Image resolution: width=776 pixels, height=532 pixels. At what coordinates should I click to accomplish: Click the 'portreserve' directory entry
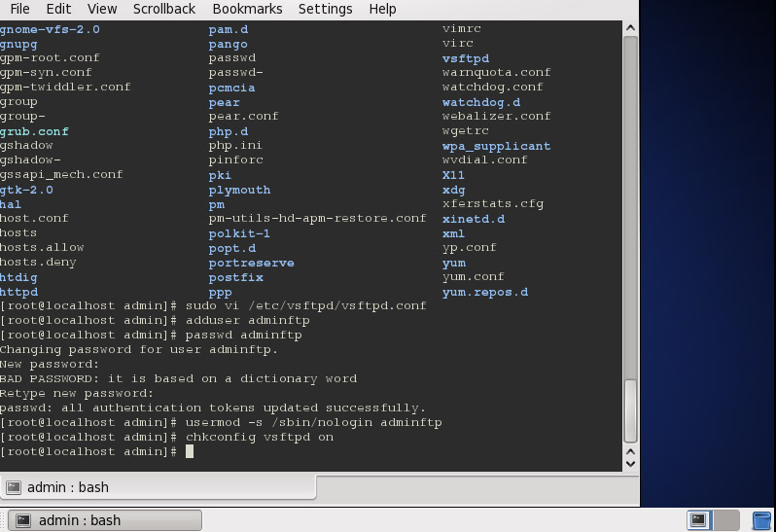pos(252,263)
